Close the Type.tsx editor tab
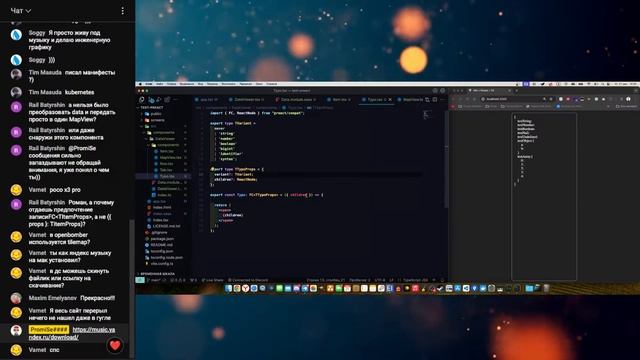640x360 pixels. click(390, 100)
